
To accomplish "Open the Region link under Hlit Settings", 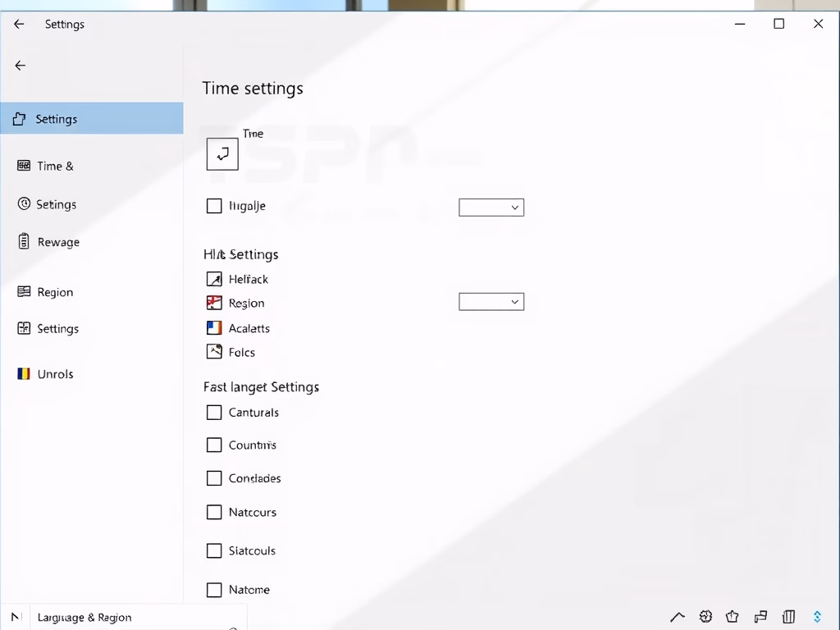I will 246,304.
